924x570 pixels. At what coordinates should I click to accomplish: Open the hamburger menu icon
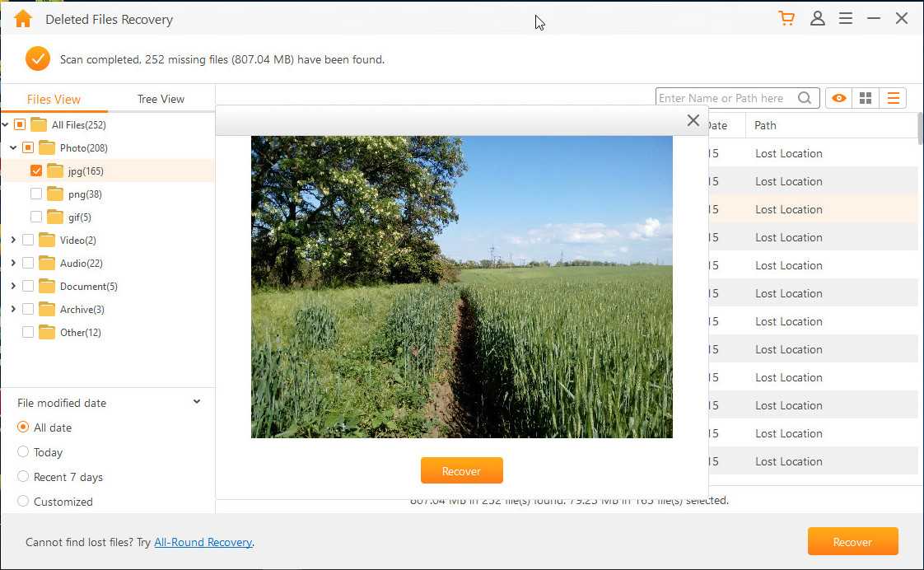[846, 18]
